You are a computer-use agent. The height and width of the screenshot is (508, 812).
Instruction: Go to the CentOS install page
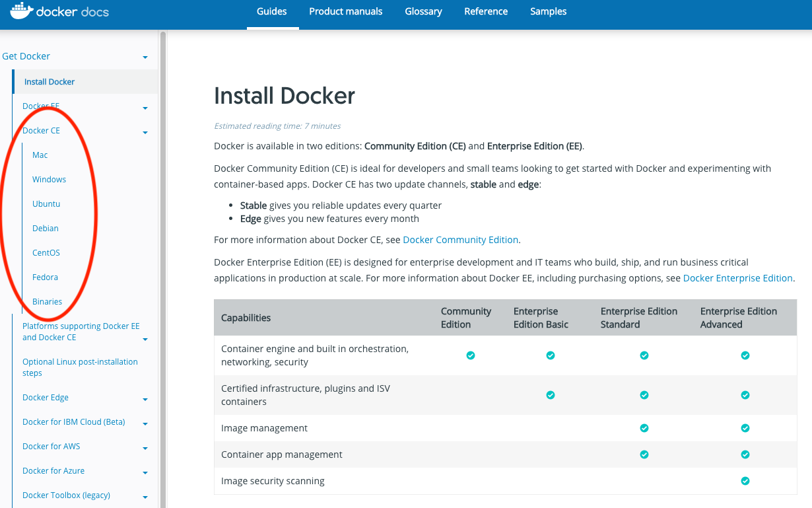tap(46, 253)
